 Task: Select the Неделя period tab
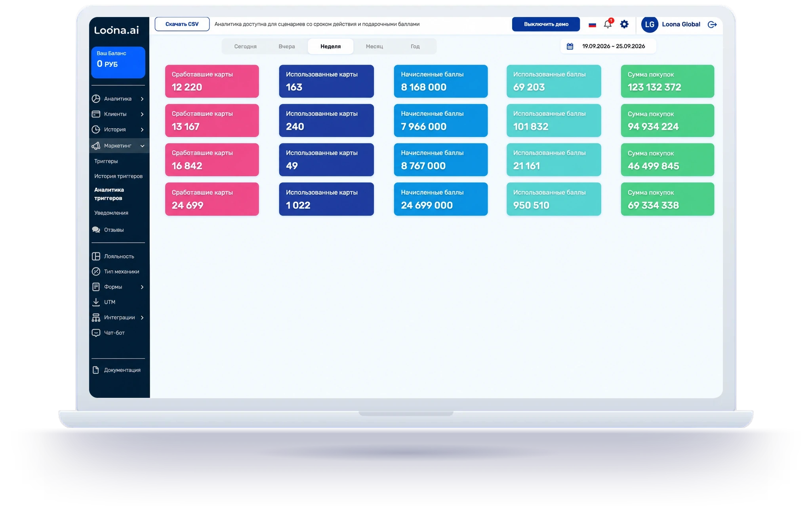pyautogui.click(x=330, y=46)
